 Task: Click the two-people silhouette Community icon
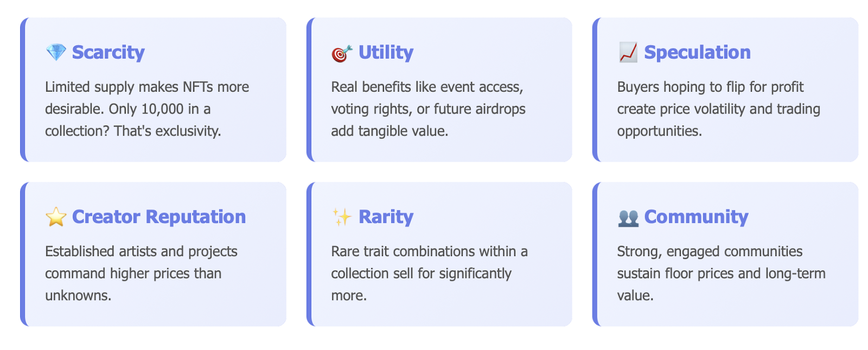click(628, 218)
